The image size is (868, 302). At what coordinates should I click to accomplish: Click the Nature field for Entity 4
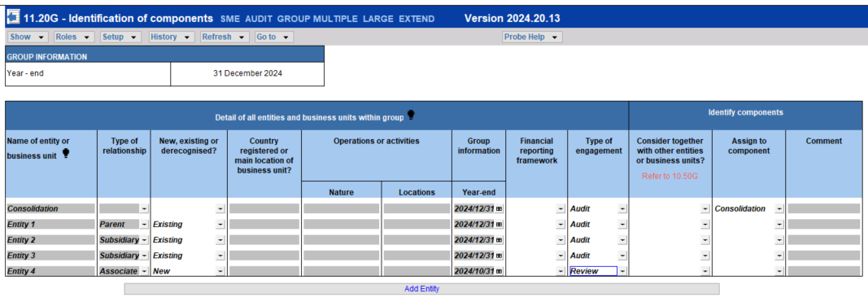[342, 271]
